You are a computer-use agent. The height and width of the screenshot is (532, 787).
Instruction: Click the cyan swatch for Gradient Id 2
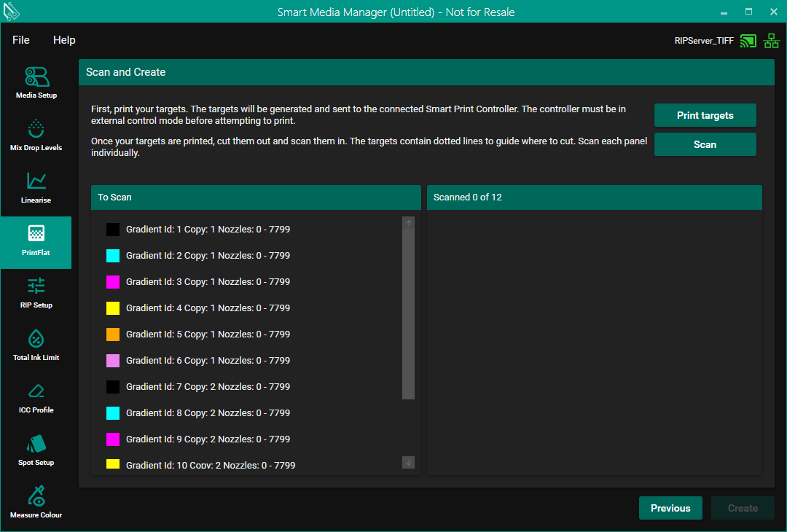pyautogui.click(x=113, y=256)
